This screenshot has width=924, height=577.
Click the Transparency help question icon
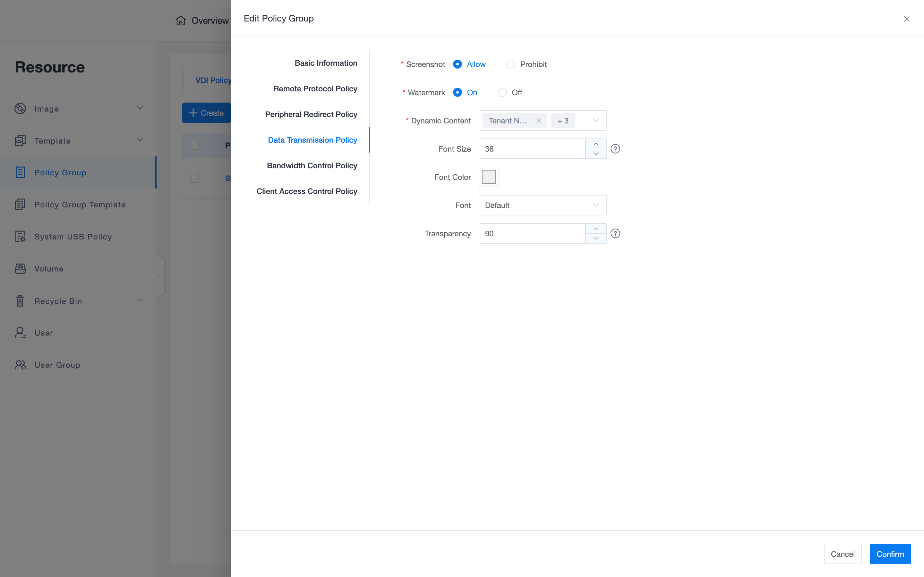point(615,234)
